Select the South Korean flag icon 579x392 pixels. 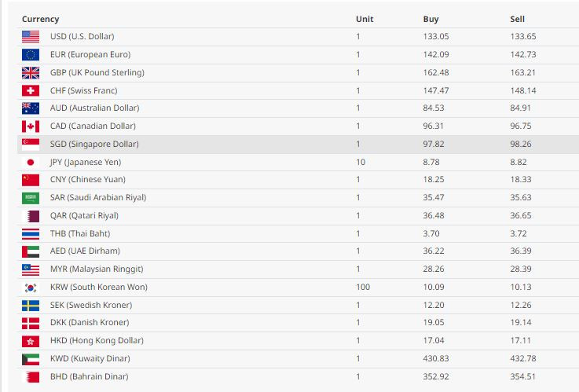[x=31, y=288]
